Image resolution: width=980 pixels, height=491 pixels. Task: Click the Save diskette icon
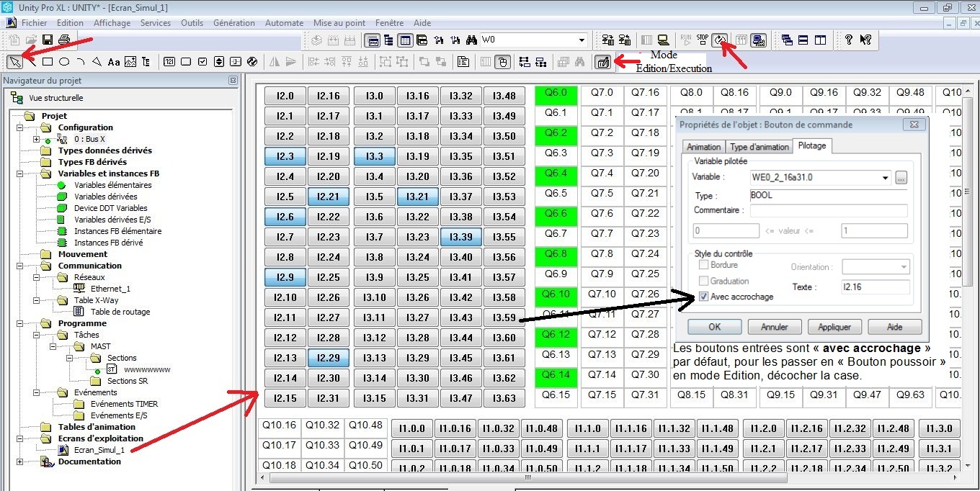coord(48,40)
